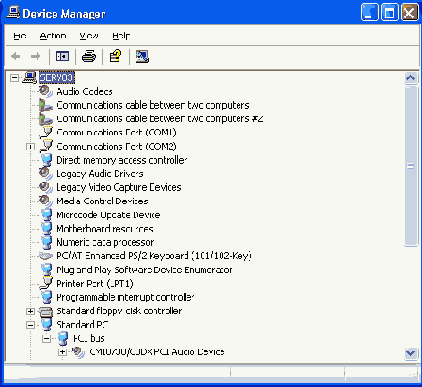Minimize the Device Manager window

369,13
